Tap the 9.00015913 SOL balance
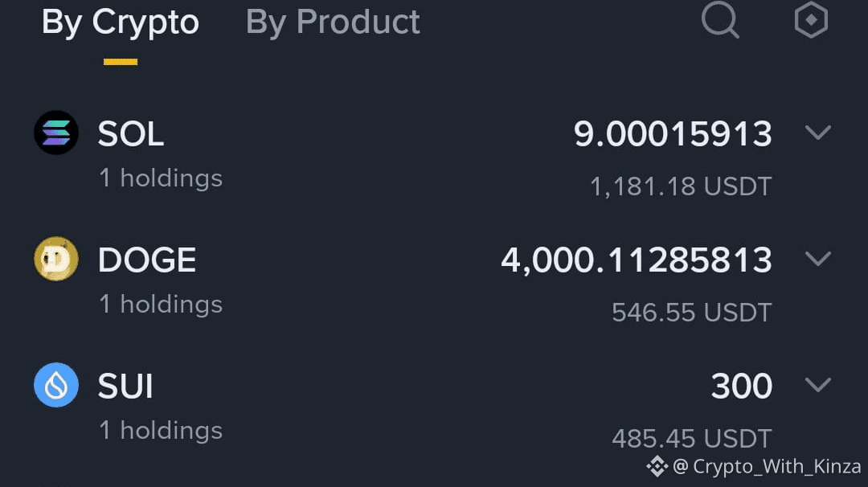 point(673,134)
